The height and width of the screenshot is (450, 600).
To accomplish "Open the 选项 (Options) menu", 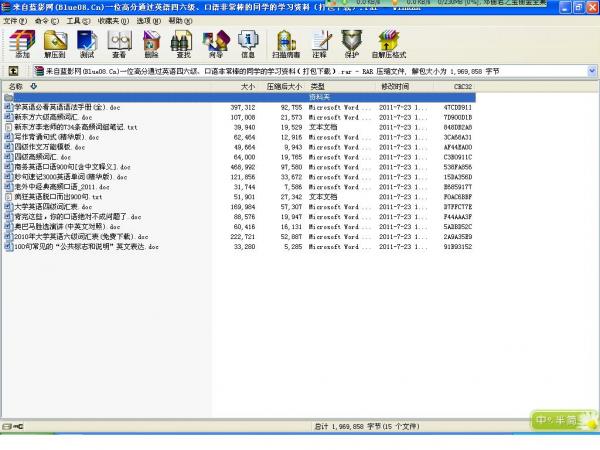I will [149, 21].
